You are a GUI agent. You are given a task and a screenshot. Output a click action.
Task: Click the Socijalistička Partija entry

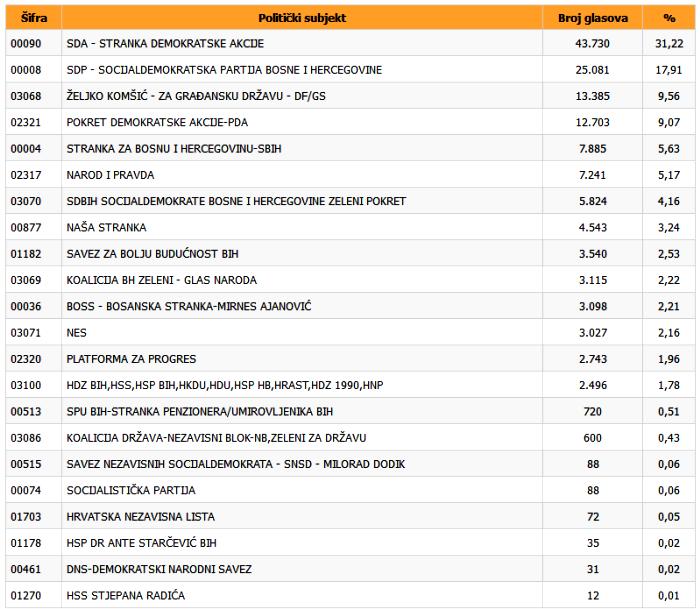click(x=131, y=490)
